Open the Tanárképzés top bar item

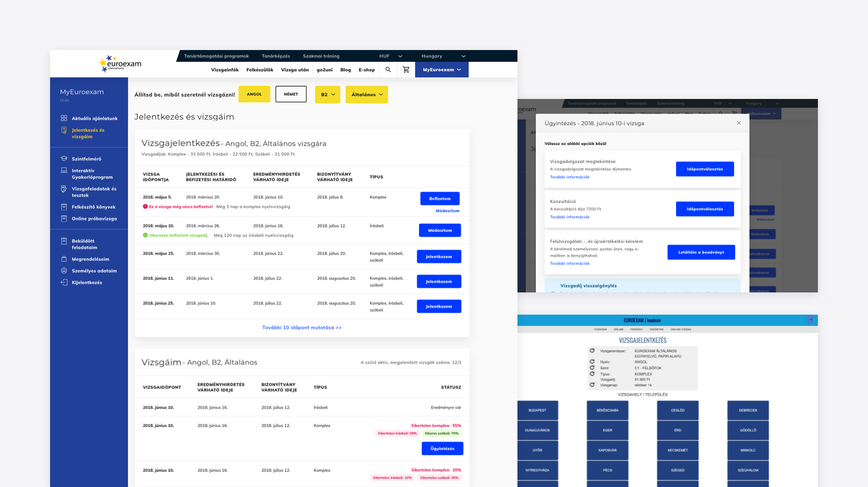pos(276,56)
